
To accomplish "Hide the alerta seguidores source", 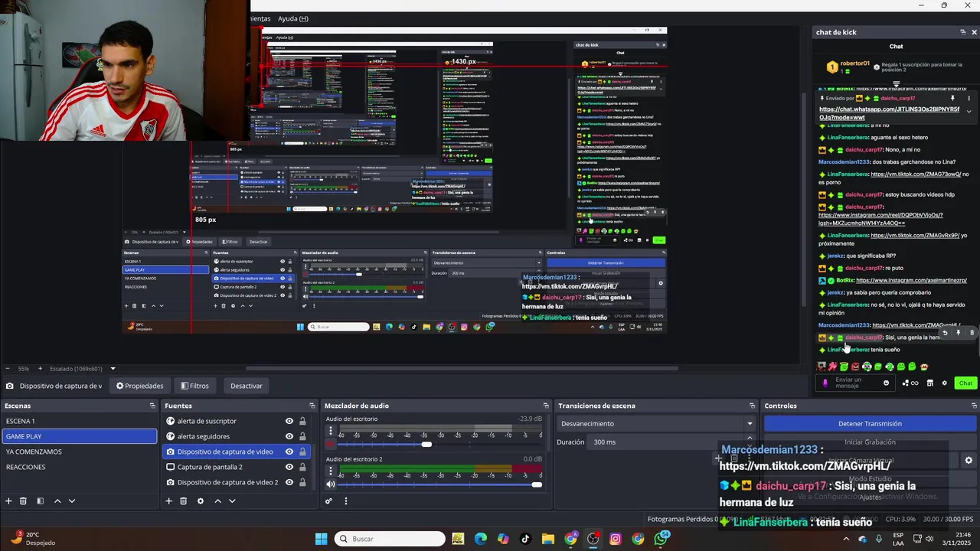I will pyautogui.click(x=289, y=436).
